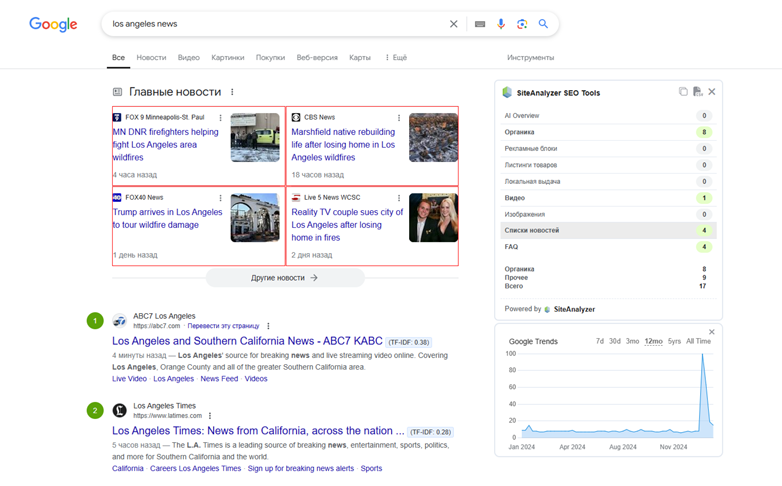Switch to the 'Картинки' tab
782x486 pixels.
tap(227, 57)
